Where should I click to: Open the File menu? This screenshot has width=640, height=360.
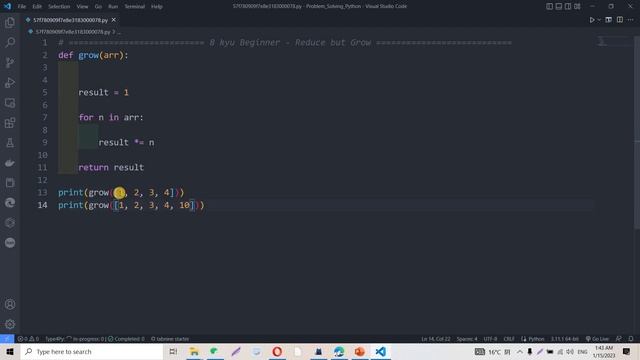coord(22,7)
